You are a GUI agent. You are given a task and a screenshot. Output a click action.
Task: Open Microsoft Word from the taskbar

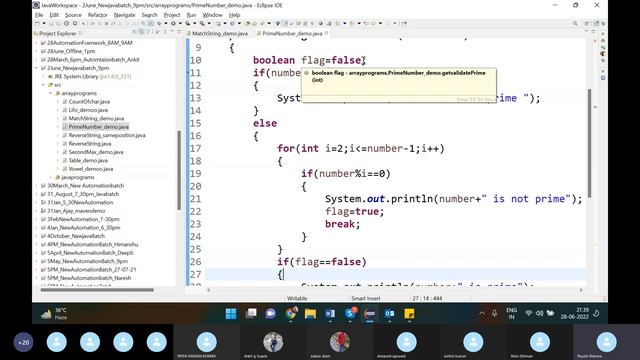330,313
